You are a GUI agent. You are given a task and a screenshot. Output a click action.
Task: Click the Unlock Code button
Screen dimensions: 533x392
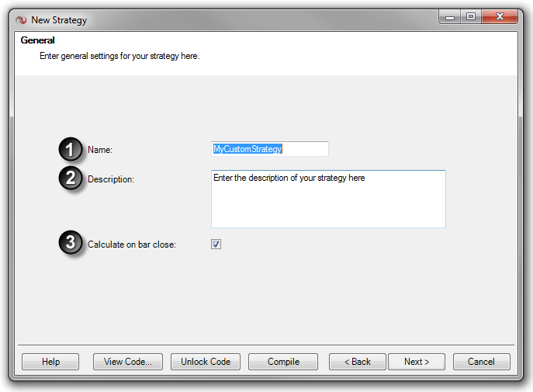[x=206, y=362]
